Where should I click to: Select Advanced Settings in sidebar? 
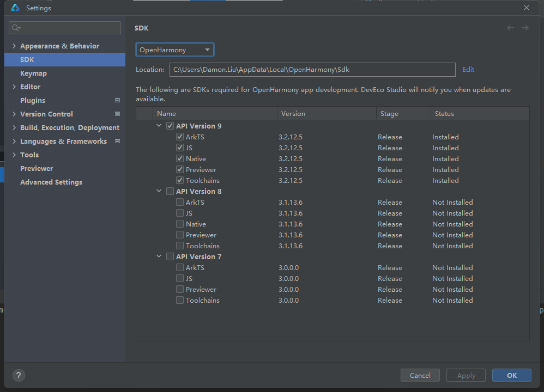pos(51,182)
